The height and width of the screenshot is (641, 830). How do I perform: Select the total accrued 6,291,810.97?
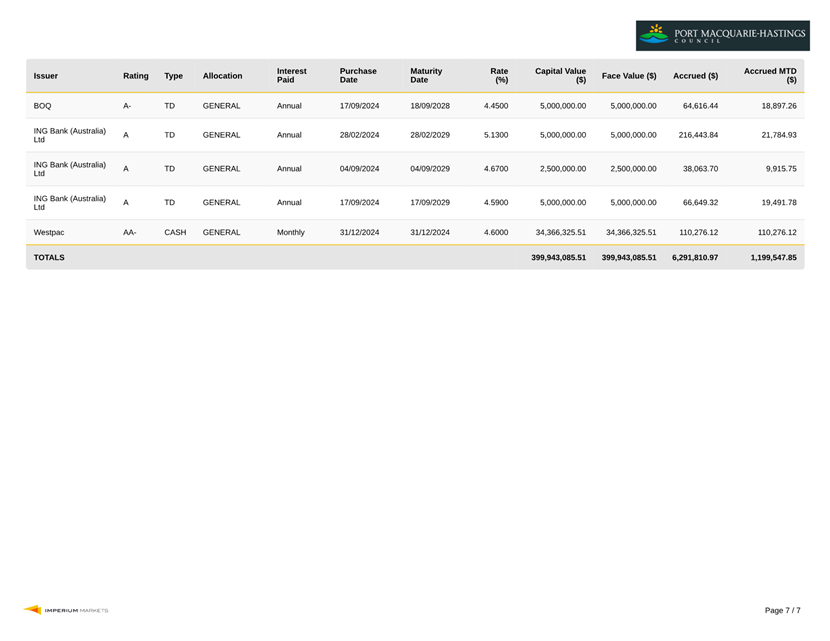695,257
